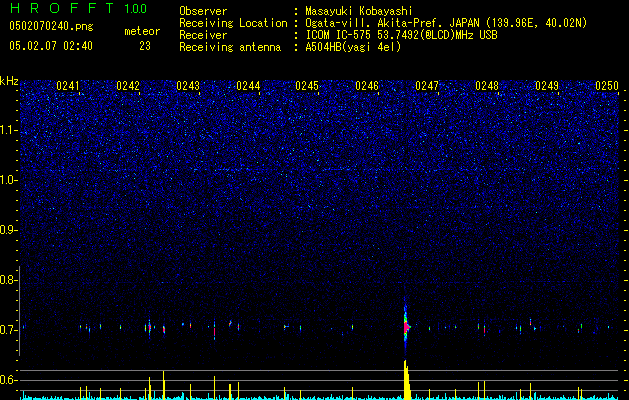
Task: Click the 'Observer' field label
Action: pos(203,11)
